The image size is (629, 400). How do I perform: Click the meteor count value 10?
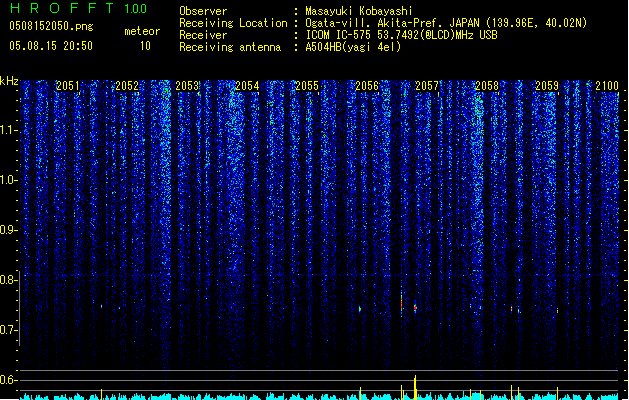coord(145,46)
